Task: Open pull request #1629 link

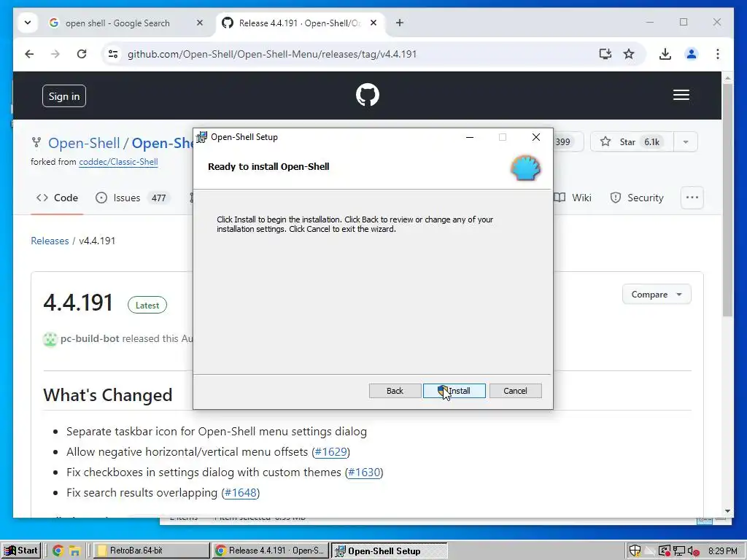Action: 330,451
